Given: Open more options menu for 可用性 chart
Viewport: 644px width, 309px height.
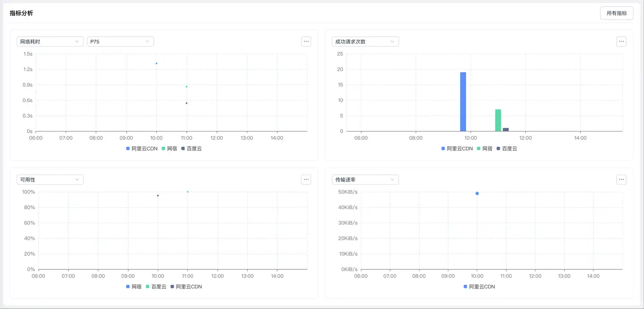Looking at the screenshot, I should pos(306,180).
